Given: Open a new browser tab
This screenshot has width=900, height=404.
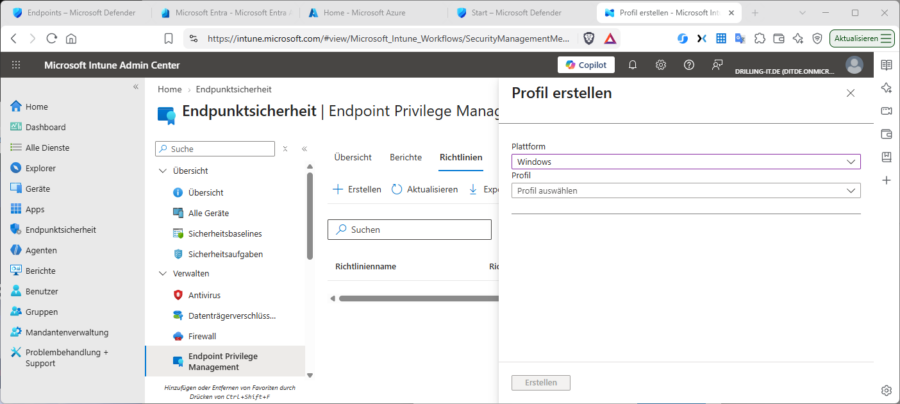Looking at the screenshot, I should [x=755, y=13].
